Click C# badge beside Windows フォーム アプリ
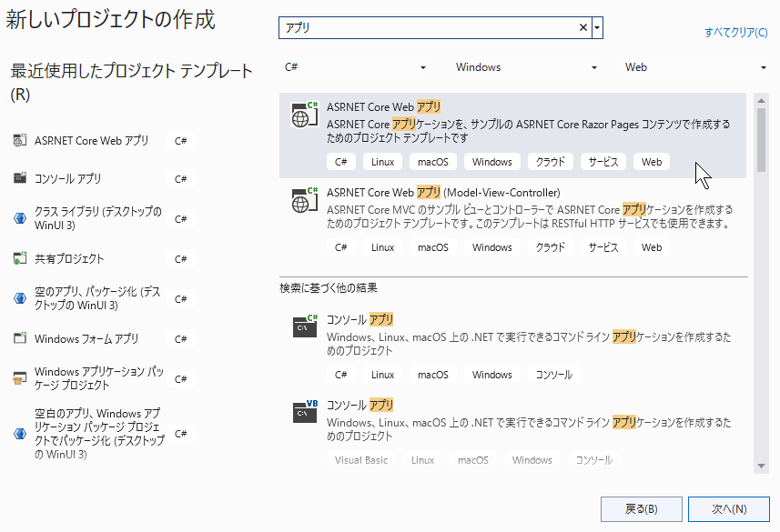This screenshot has width=780, height=532. pos(180,338)
